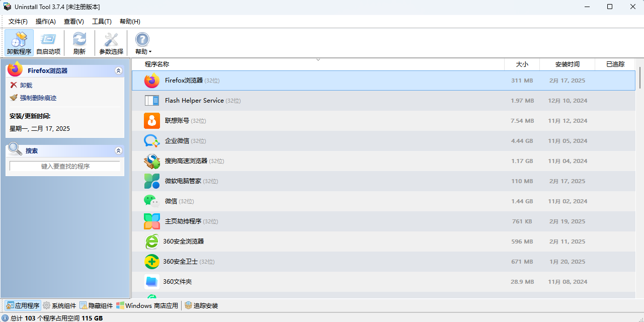Click the 联想账号 program icon
The height and width of the screenshot is (322, 644).
[x=151, y=121]
